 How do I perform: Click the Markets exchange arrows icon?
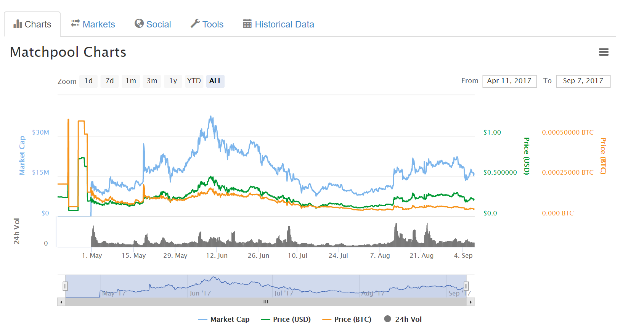[75, 23]
